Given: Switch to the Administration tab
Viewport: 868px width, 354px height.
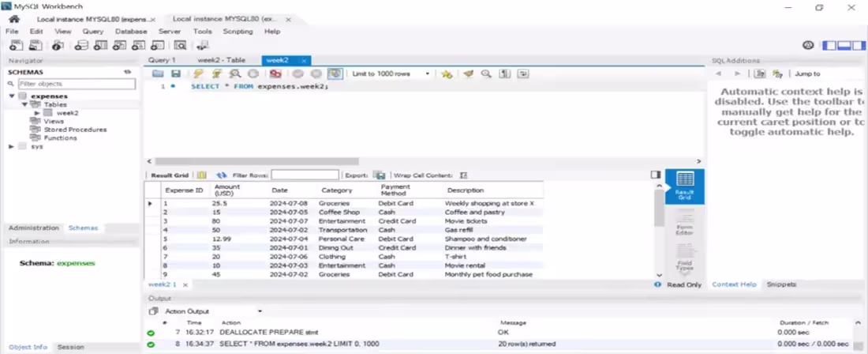Looking at the screenshot, I should (33, 228).
